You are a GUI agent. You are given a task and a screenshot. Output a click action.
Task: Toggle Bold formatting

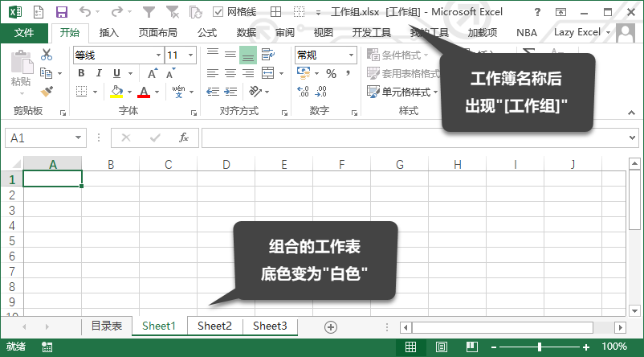(x=81, y=73)
